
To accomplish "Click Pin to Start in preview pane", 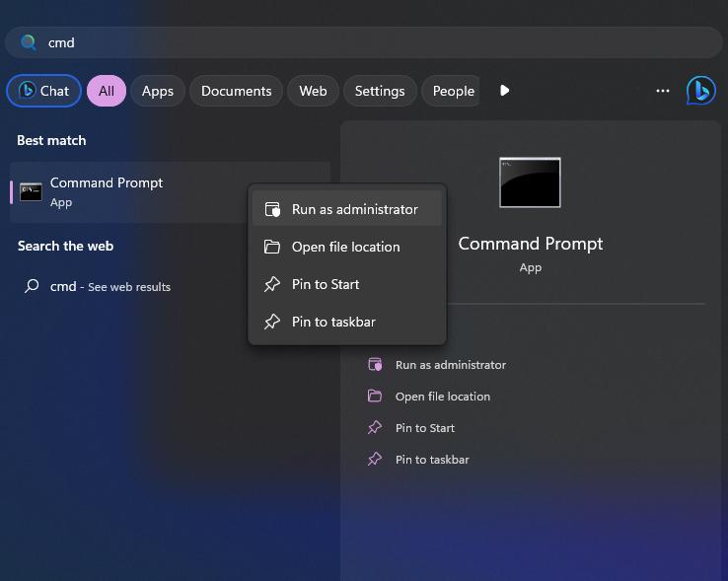I will (x=425, y=428).
